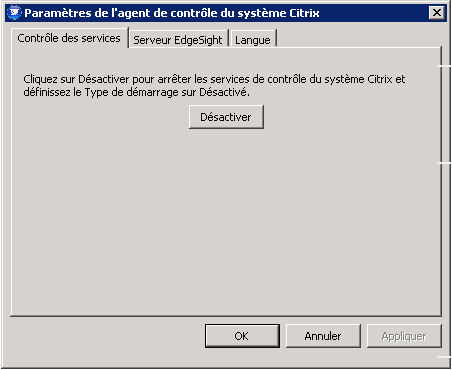The width and height of the screenshot is (452, 370).
Task: Click the Désactiver button
Action: tap(226, 117)
